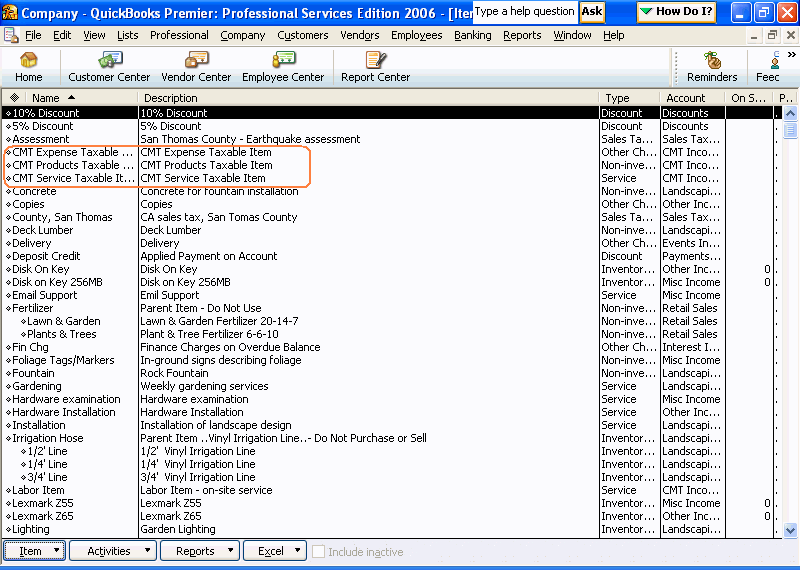Open the Item dropdown button

pos(34,551)
